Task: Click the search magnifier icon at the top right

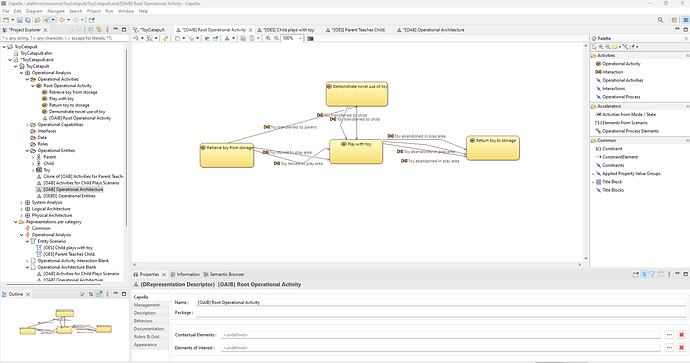Action: 660,20
